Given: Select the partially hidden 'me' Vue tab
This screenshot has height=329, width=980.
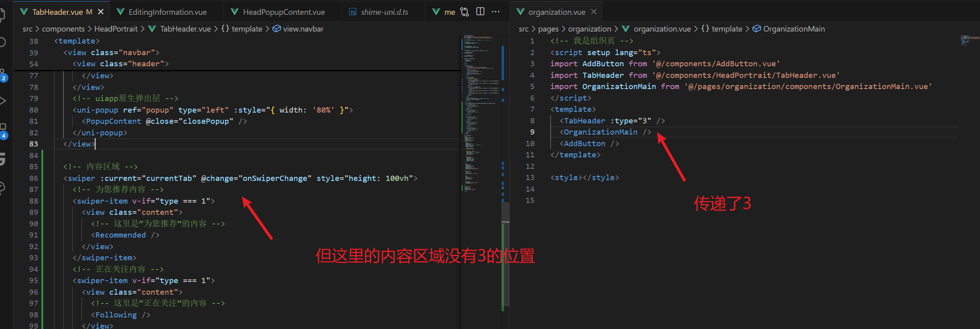Looking at the screenshot, I should [444, 12].
